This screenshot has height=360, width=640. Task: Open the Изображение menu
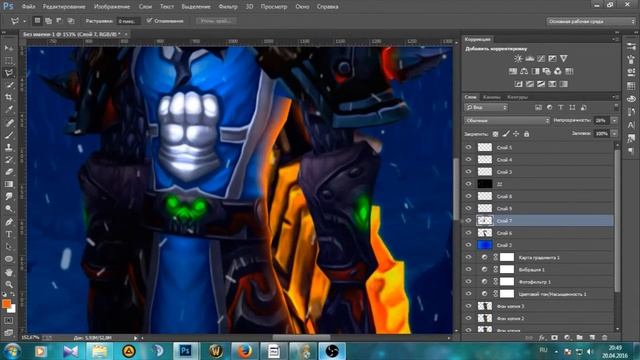tap(112, 7)
